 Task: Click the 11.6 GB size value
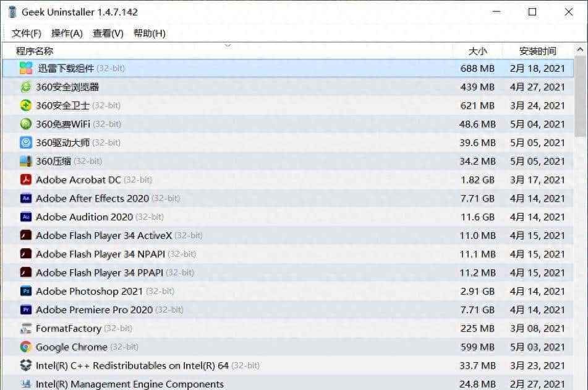coord(477,217)
